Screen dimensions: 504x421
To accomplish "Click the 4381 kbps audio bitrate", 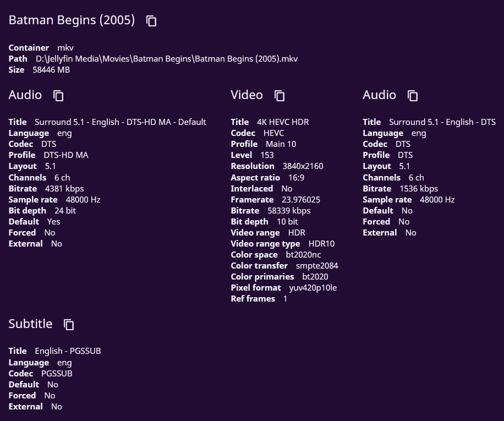I will [x=64, y=189].
